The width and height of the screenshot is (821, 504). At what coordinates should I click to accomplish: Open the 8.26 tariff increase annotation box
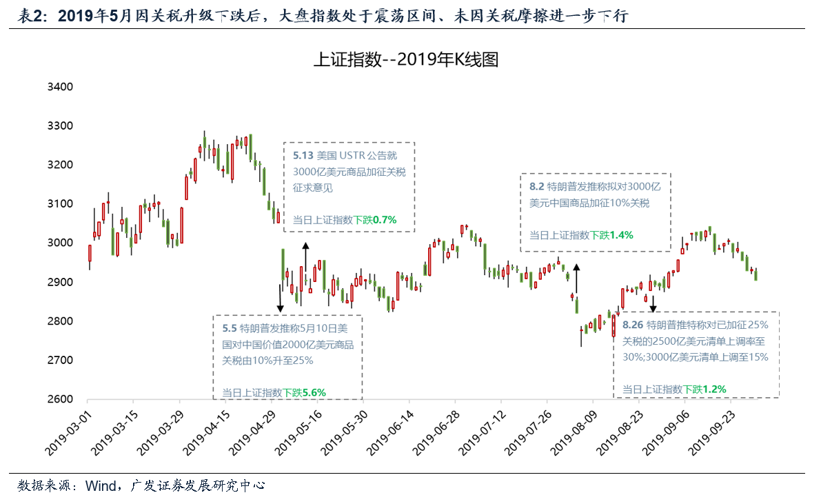pos(695,355)
